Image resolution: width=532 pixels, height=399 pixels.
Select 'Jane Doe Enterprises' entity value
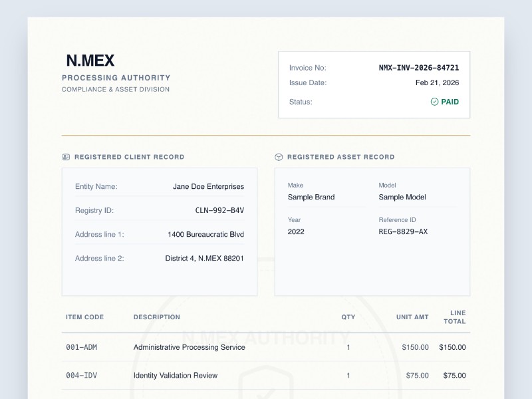pyautogui.click(x=208, y=187)
